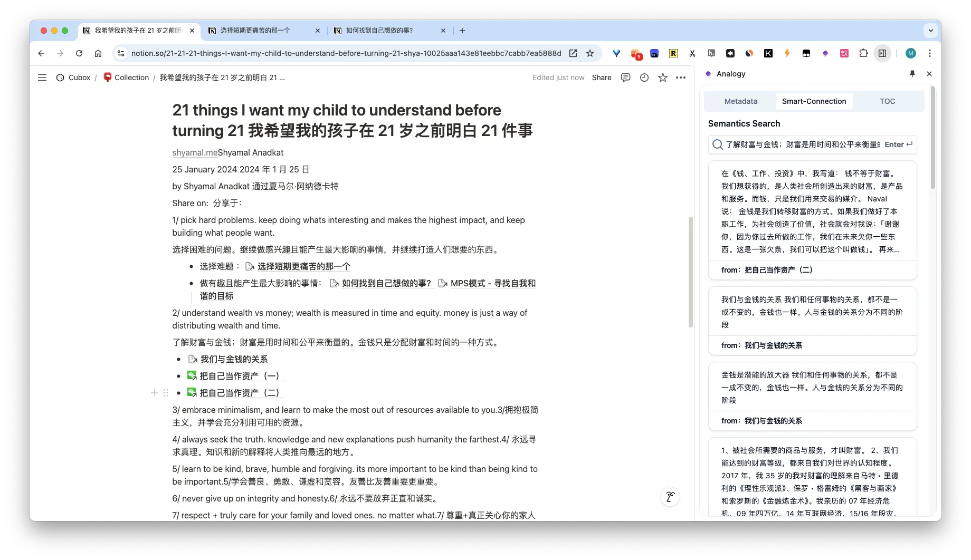Screen dimensions: 971x560
Task: View page history via the clock icon
Action: pos(644,78)
